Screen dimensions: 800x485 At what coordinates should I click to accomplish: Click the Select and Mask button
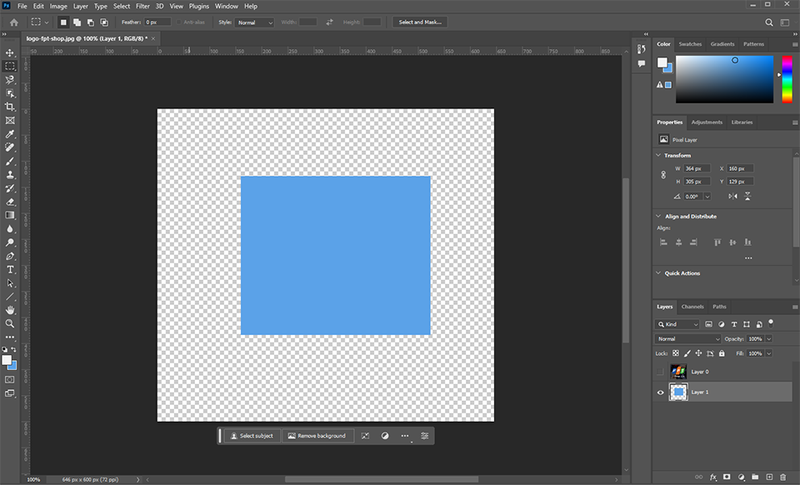(x=420, y=22)
